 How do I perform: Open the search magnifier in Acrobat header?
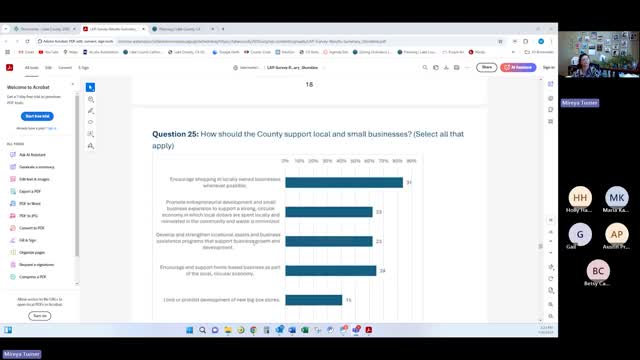click(425, 67)
